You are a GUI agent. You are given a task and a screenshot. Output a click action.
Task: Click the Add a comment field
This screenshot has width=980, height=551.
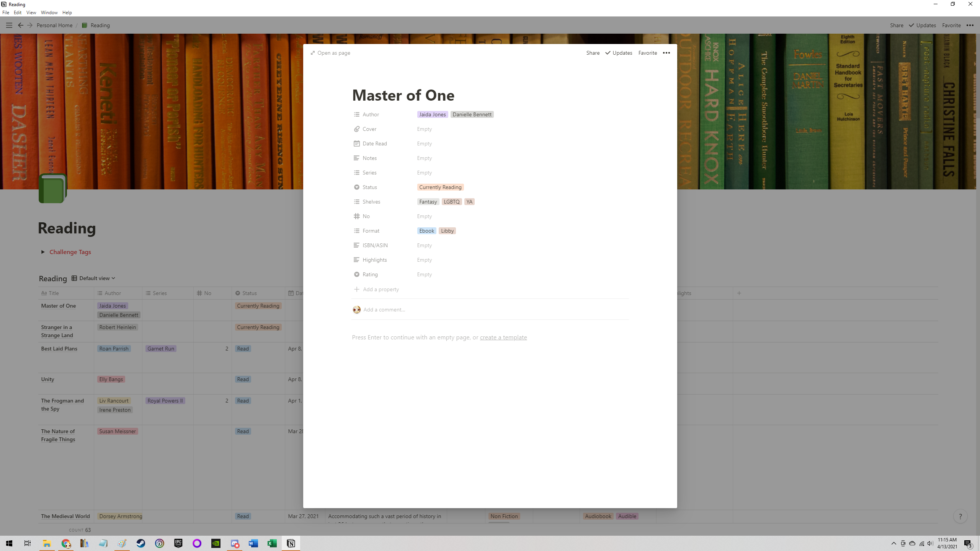(384, 310)
